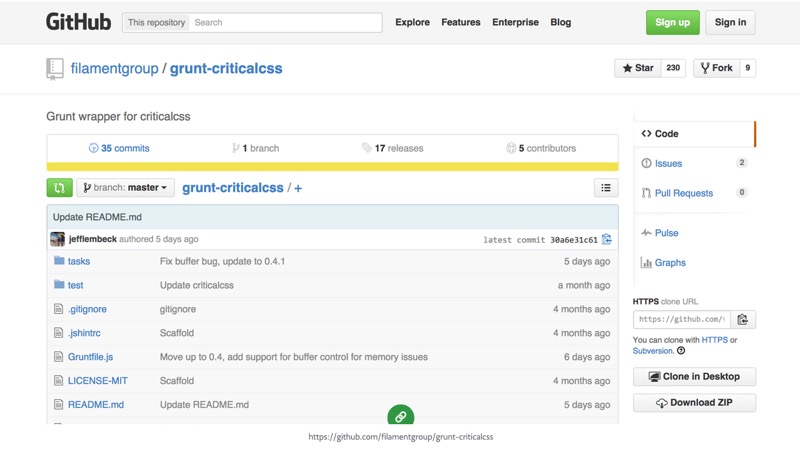Click the green link icon at bottom

click(x=400, y=416)
